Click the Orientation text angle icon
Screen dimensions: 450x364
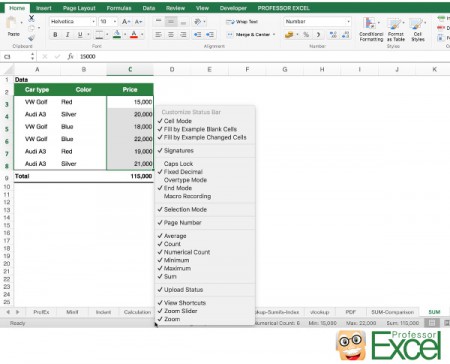198,22
